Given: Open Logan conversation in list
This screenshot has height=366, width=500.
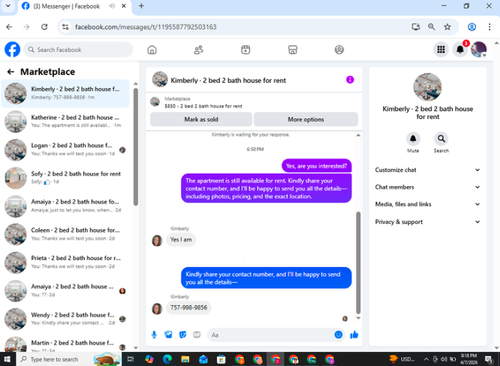Looking at the screenshot, I should 65,150.
